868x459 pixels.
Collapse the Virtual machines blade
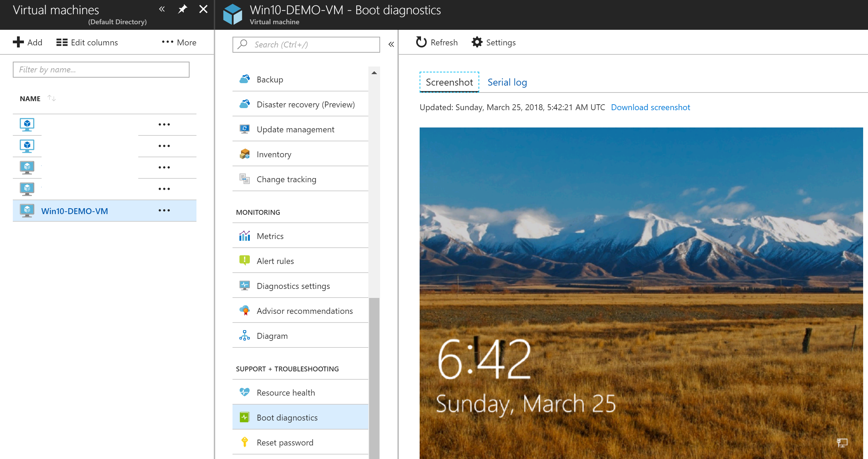point(161,9)
